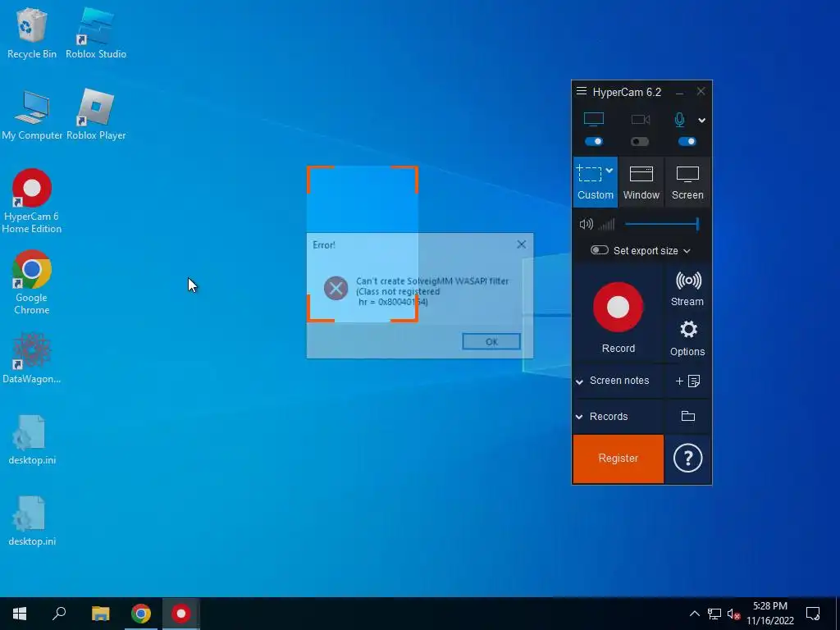Open the Options gear
Screen dimensions: 840x630
pos(687,338)
